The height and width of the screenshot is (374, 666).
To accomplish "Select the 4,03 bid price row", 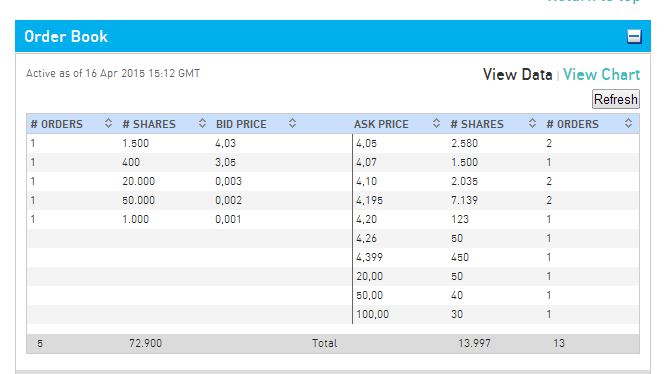I will [x=189, y=143].
